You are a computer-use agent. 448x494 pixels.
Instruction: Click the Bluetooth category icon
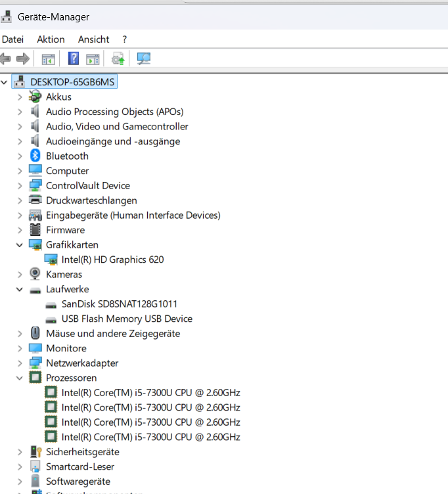pos(35,156)
